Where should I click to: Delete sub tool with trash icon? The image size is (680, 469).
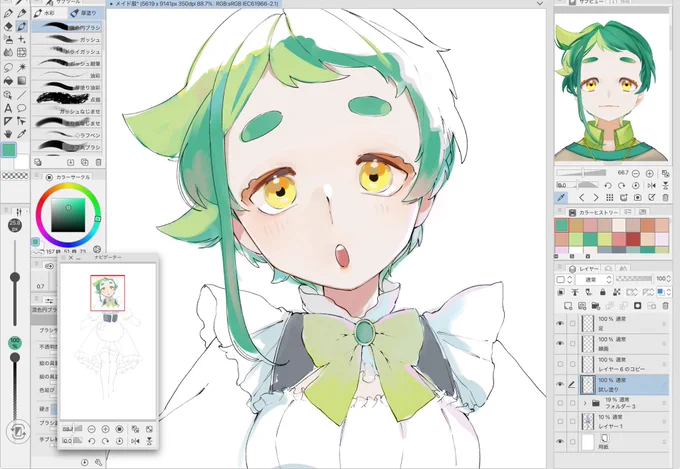tap(98, 162)
